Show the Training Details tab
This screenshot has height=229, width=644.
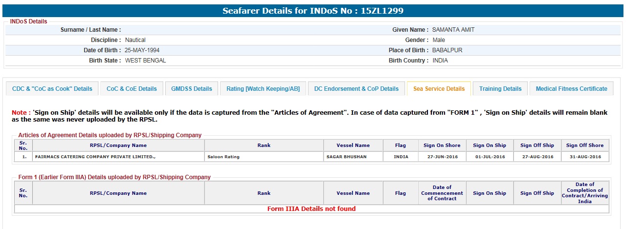tap(500, 89)
